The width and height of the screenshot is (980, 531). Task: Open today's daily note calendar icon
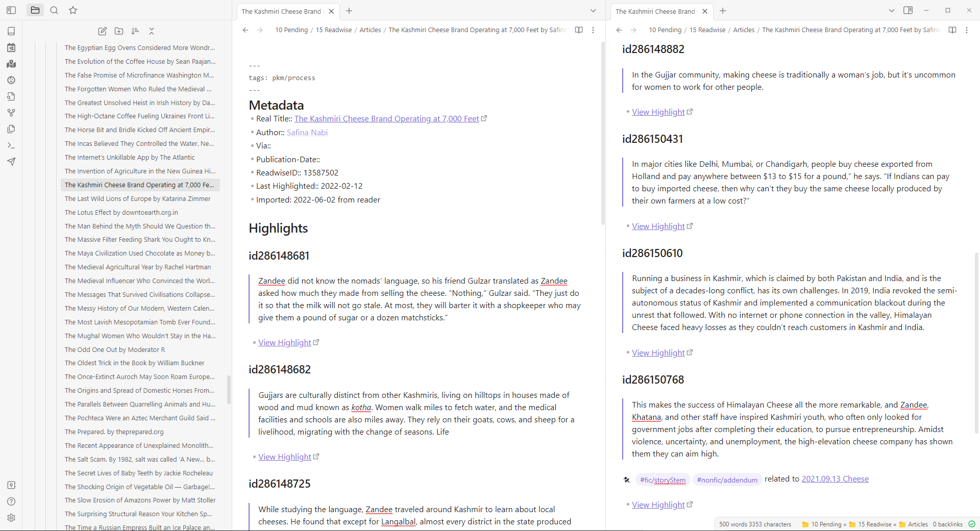[11, 47]
